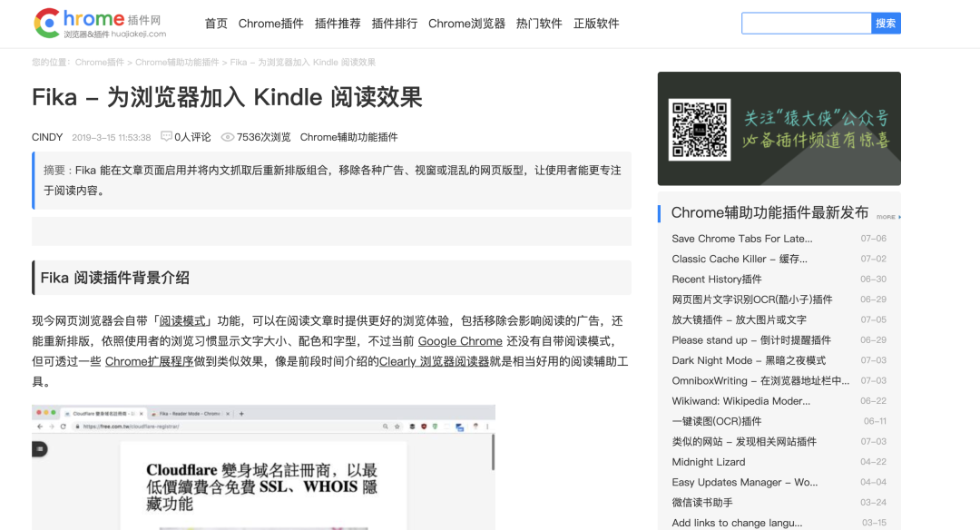Open Dark Night Mode – 黑暗之夜模式 entry
The height and width of the screenshot is (530, 980).
[x=749, y=360]
